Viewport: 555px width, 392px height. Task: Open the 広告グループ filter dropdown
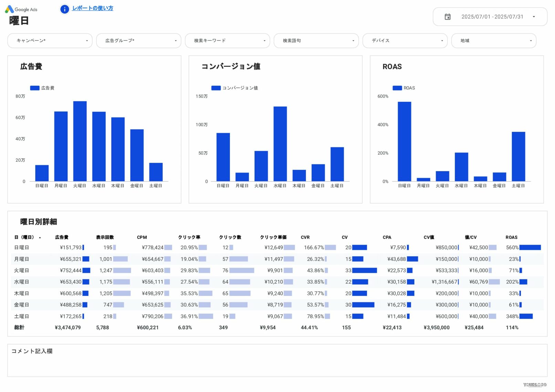click(138, 41)
